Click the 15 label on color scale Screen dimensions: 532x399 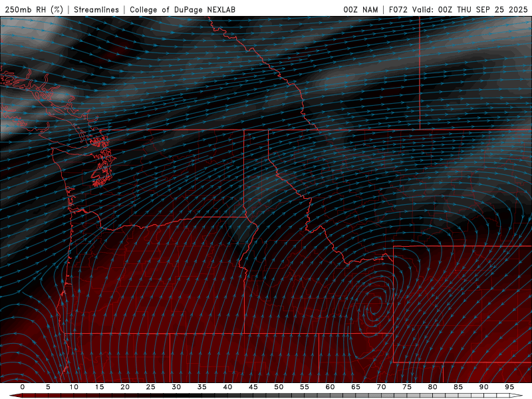(x=99, y=387)
